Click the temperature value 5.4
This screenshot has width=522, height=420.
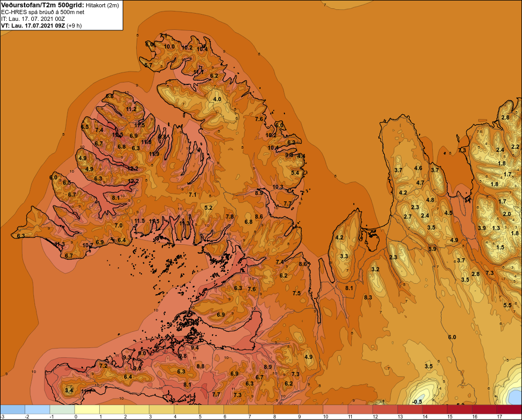[295, 173]
